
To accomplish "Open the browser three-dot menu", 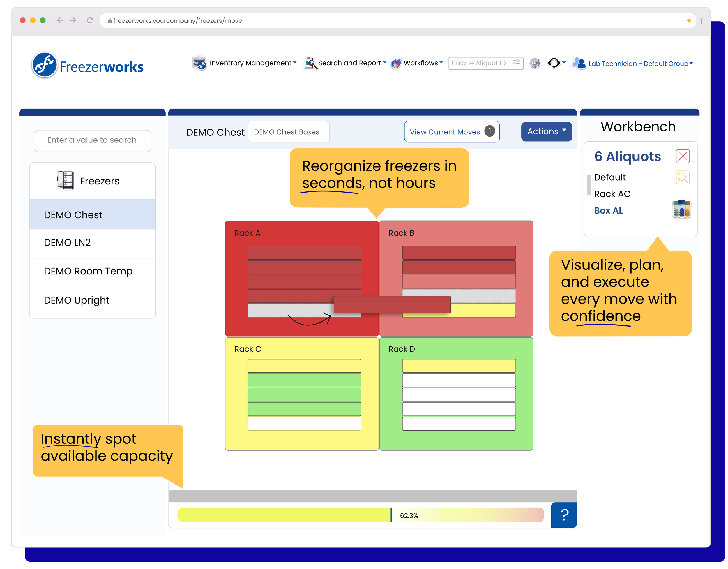I will click(x=701, y=21).
